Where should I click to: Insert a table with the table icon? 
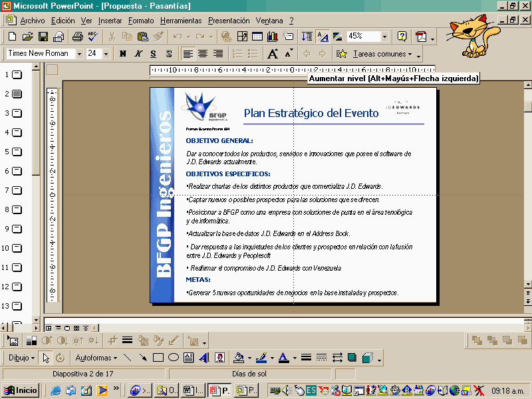(257, 37)
